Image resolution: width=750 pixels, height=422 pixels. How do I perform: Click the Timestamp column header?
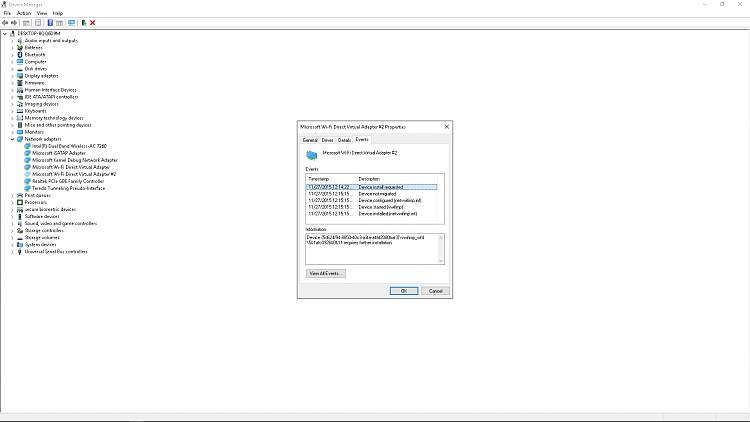[331, 179]
